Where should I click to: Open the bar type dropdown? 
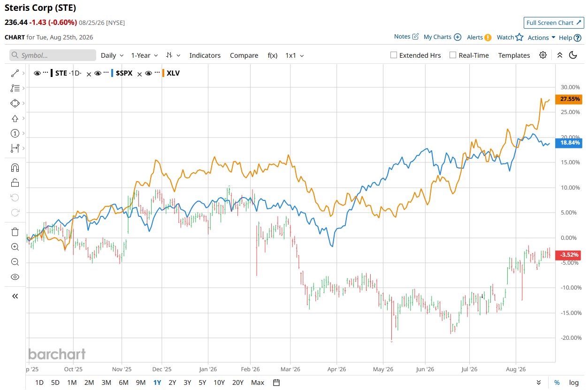pos(173,55)
